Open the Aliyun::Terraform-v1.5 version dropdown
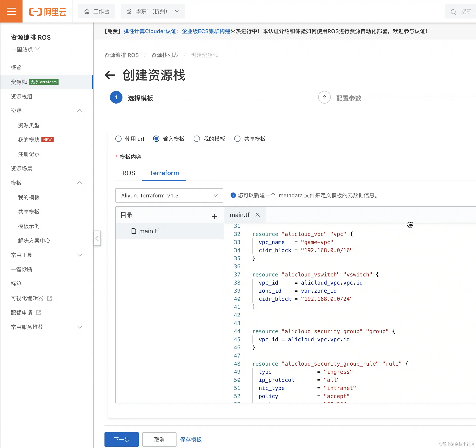Screen dimensions: 476x448 point(169,195)
